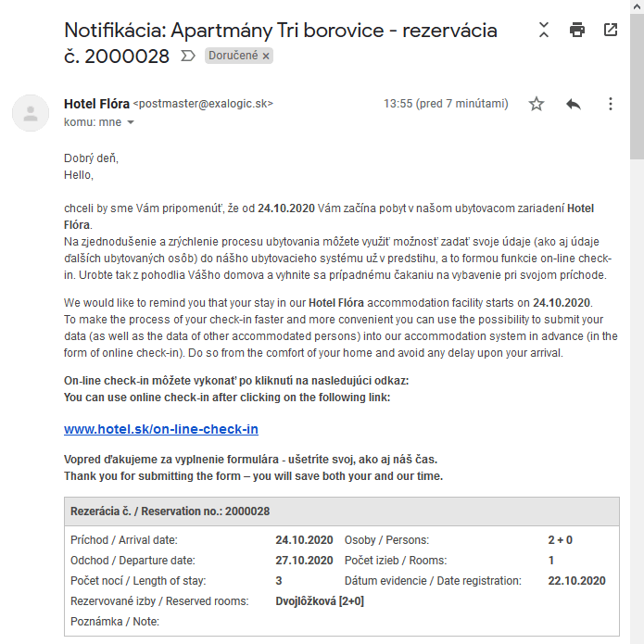Image resolution: width=644 pixels, height=644 pixels.
Task: Reply to the email with the arrow icon
Action: click(x=574, y=104)
